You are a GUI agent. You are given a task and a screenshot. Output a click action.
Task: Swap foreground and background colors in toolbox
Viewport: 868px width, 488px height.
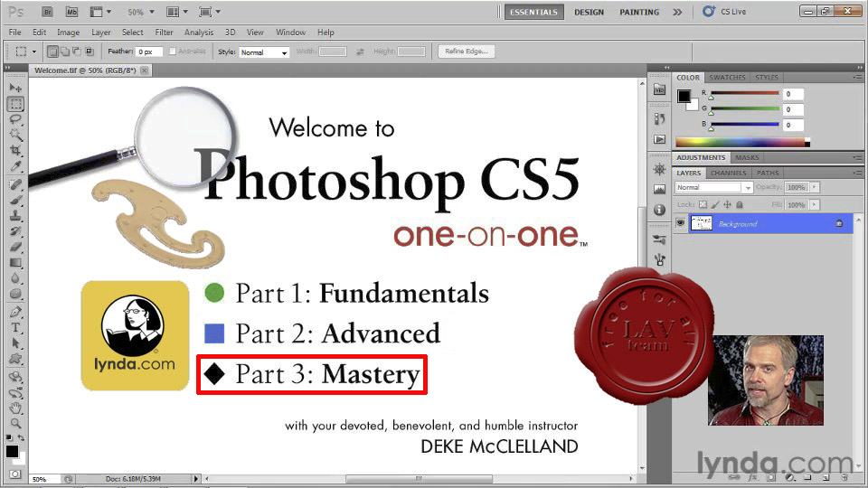point(21,437)
